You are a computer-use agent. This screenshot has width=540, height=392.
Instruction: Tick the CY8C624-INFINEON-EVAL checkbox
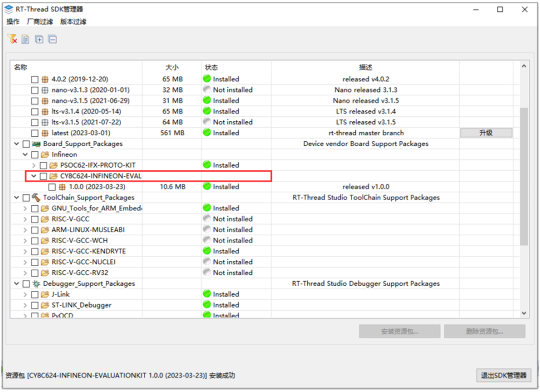pos(43,176)
